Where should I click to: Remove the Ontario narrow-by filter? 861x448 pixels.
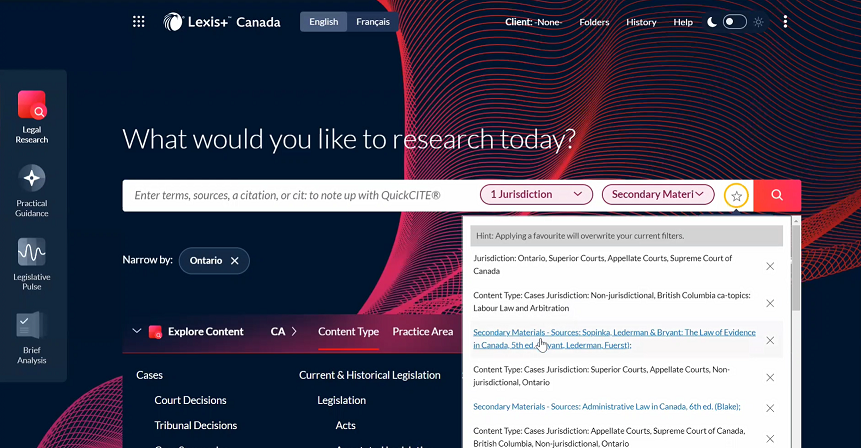[x=234, y=261]
